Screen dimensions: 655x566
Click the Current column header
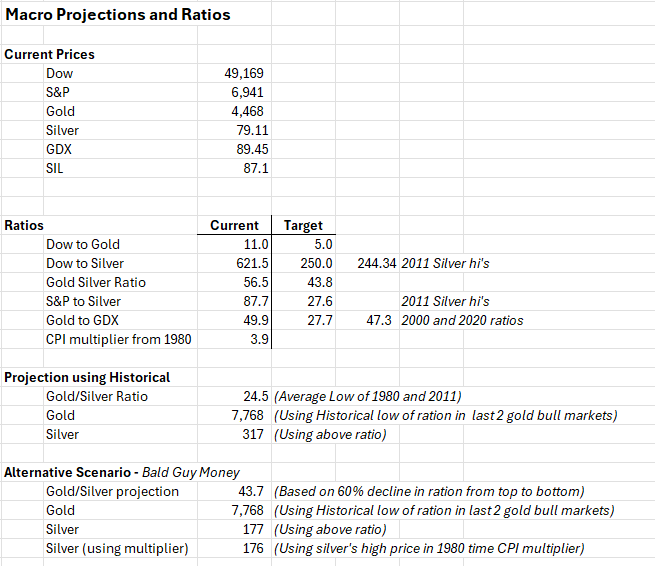tap(235, 225)
